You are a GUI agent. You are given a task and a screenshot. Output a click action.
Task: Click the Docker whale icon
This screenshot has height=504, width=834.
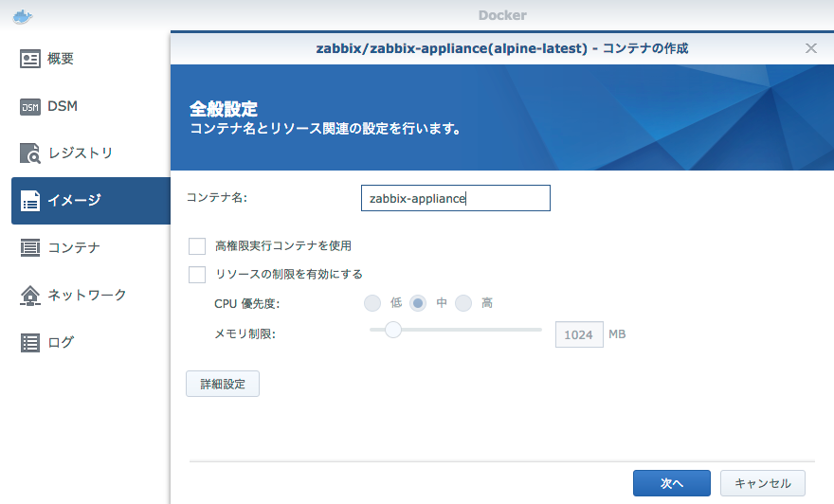[23, 16]
